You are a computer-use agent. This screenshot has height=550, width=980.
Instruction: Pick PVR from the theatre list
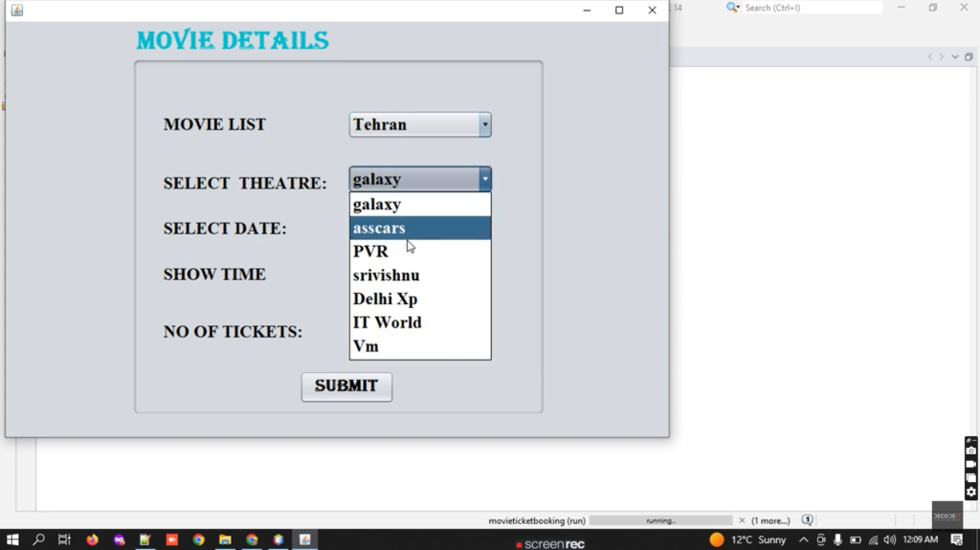tap(420, 252)
